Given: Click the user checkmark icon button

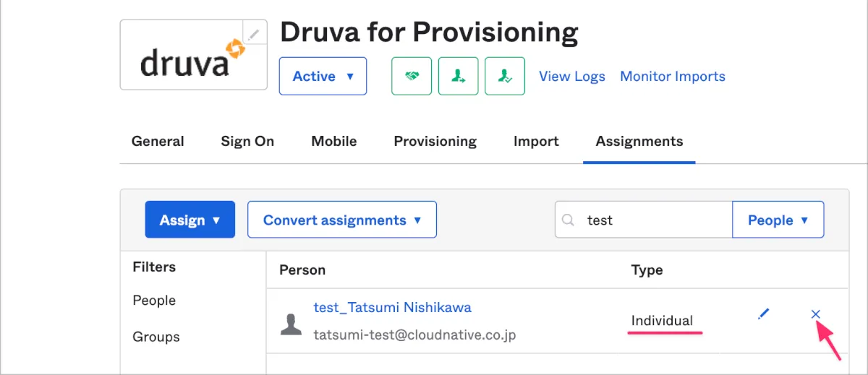Looking at the screenshot, I should (x=505, y=76).
